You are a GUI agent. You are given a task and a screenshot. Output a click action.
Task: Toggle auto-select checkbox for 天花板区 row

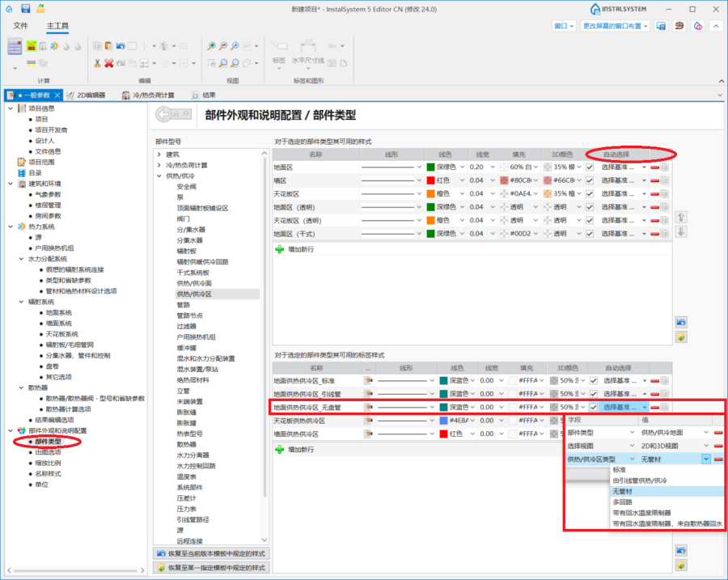point(590,193)
